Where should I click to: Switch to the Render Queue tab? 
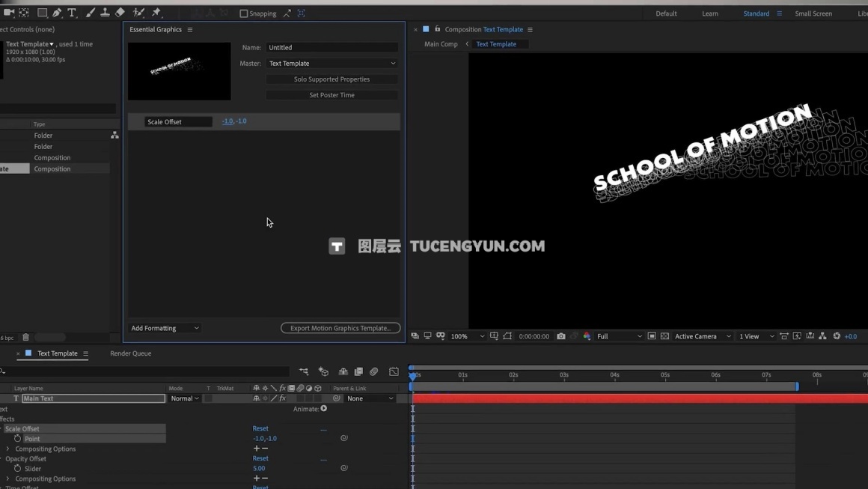[x=131, y=353]
